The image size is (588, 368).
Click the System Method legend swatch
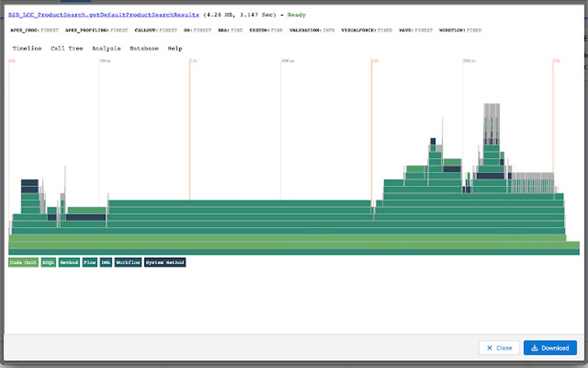pos(165,262)
